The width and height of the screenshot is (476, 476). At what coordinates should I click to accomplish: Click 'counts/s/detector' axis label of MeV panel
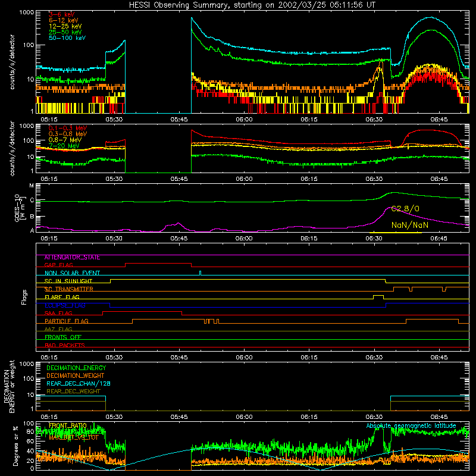[x=12, y=148]
